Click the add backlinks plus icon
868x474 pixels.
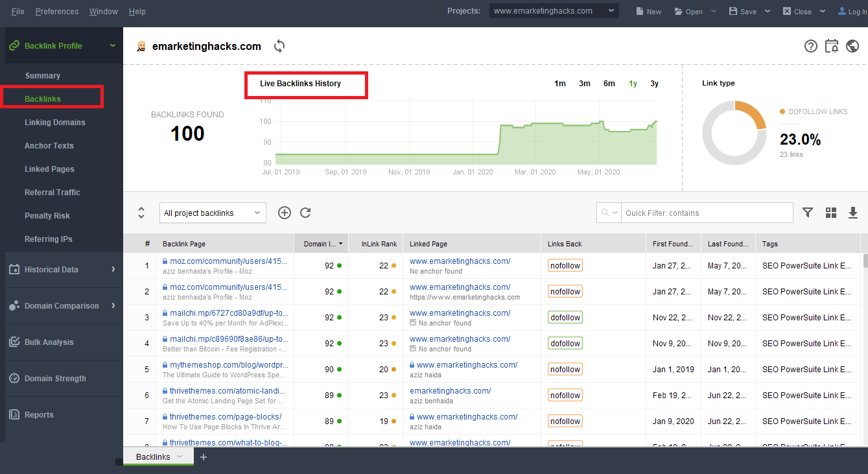(x=285, y=213)
